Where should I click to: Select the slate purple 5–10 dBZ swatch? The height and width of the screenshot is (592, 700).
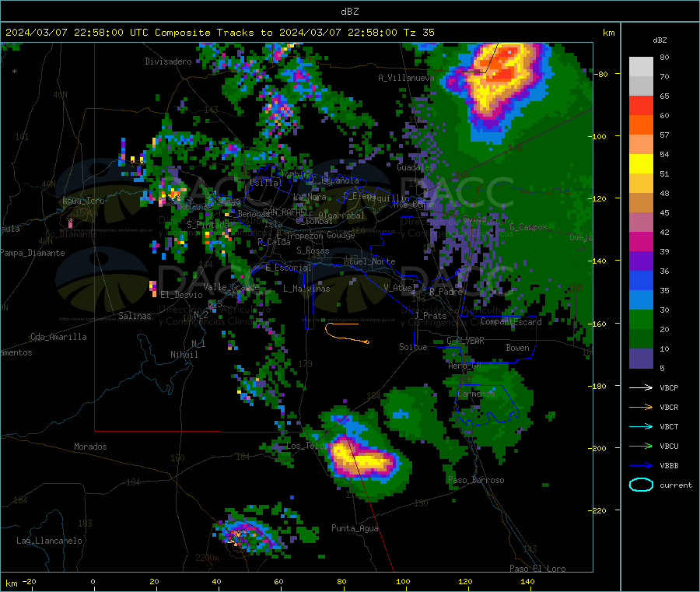[x=641, y=358]
